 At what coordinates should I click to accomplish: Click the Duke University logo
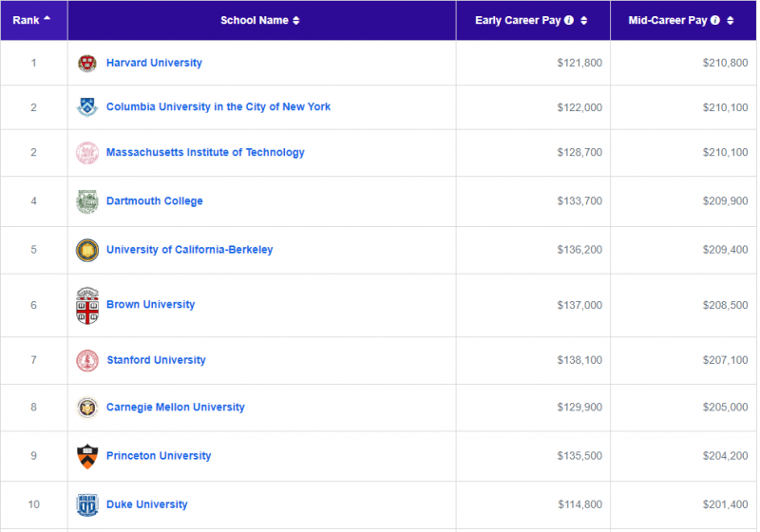tap(87, 504)
